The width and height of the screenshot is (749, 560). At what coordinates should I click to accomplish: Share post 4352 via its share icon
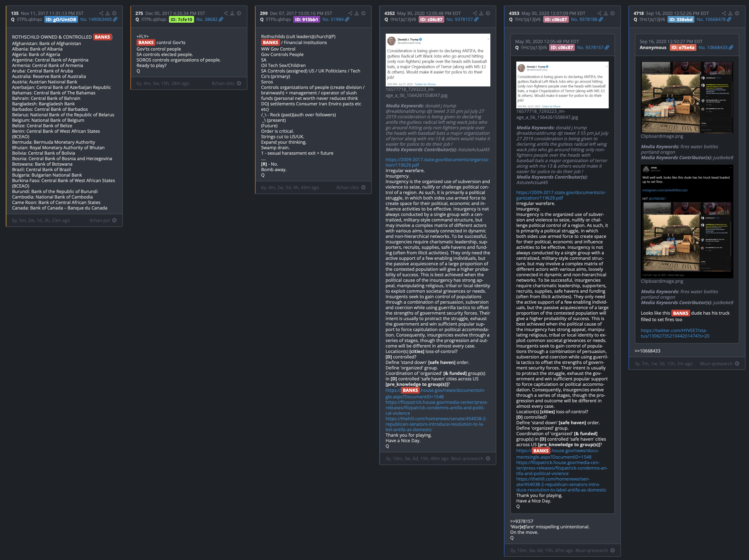tap(475, 13)
